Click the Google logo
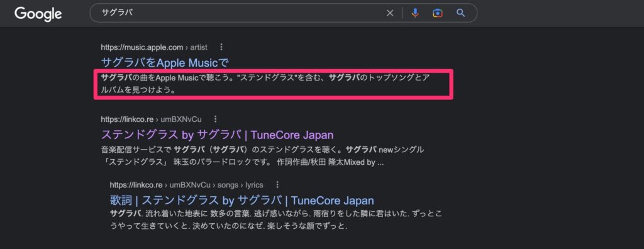The height and width of the screenshot is (249, 644). (x=38, y=14)
